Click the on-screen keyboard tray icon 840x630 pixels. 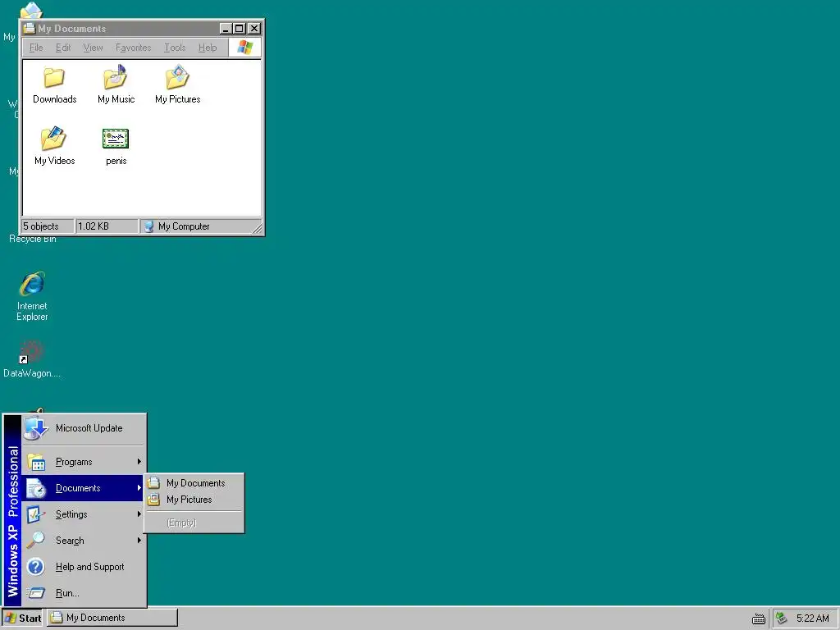(759, 619)
